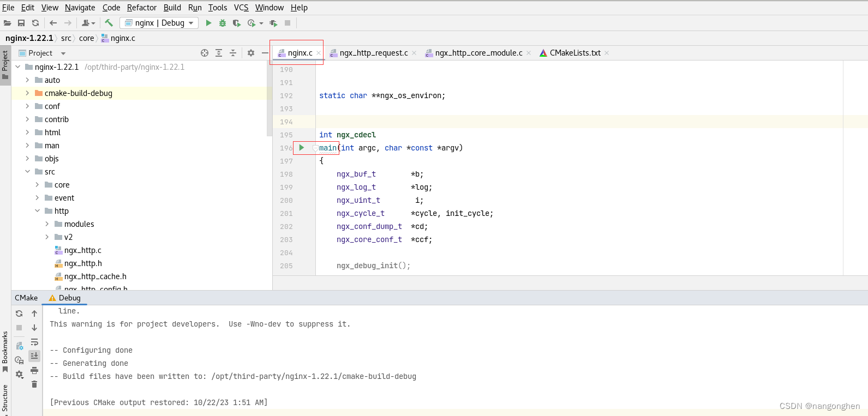Click the Profile run icon
This screenshot has height=416, width=868.
[252, 23]
